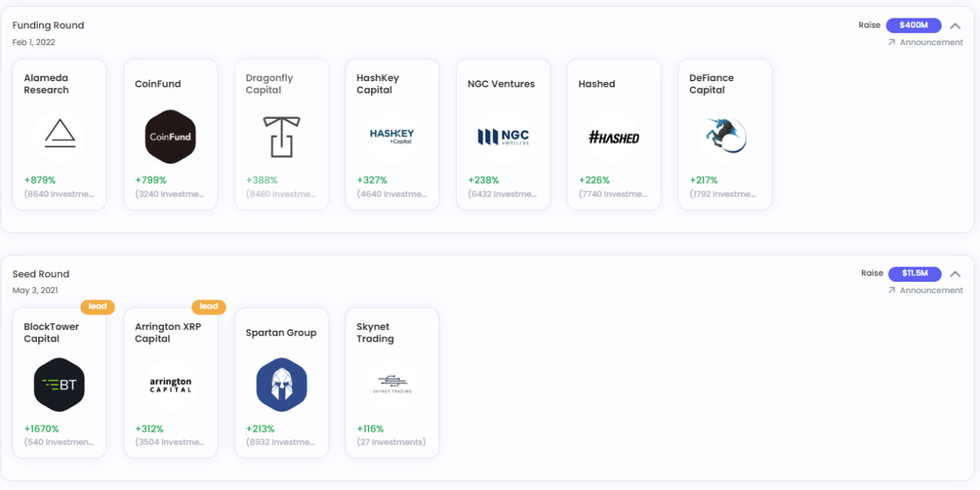Click the BlockTower Capital BT logo
This screenshot has height=490, width=980.
pos(60,385)
